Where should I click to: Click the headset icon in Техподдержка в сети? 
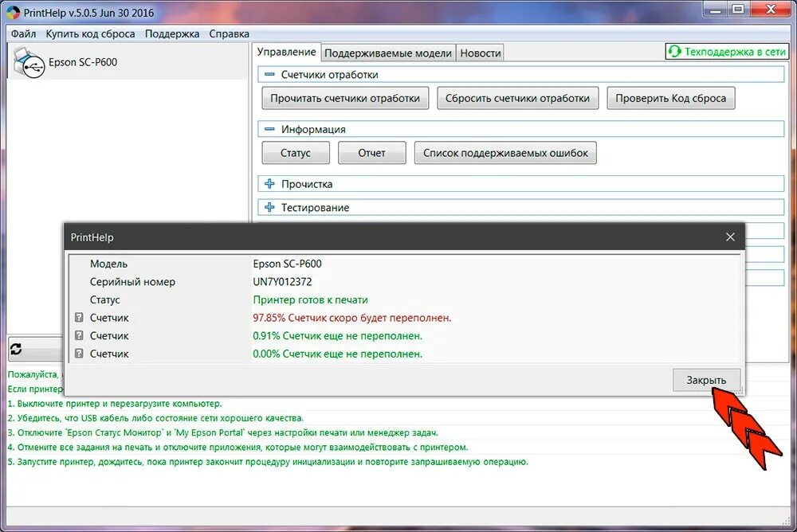click(674, 52)
